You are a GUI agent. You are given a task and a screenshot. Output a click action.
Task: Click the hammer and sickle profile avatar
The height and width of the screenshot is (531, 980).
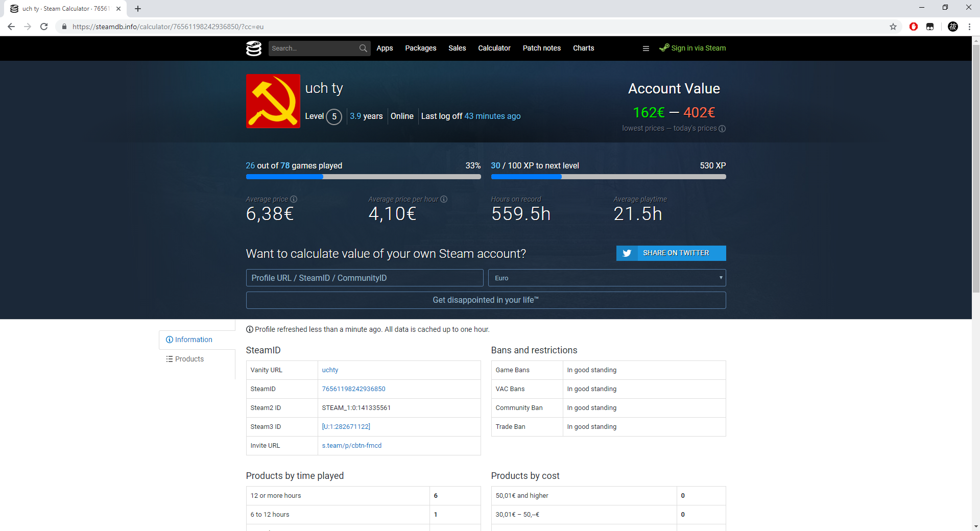click(273, 101)
